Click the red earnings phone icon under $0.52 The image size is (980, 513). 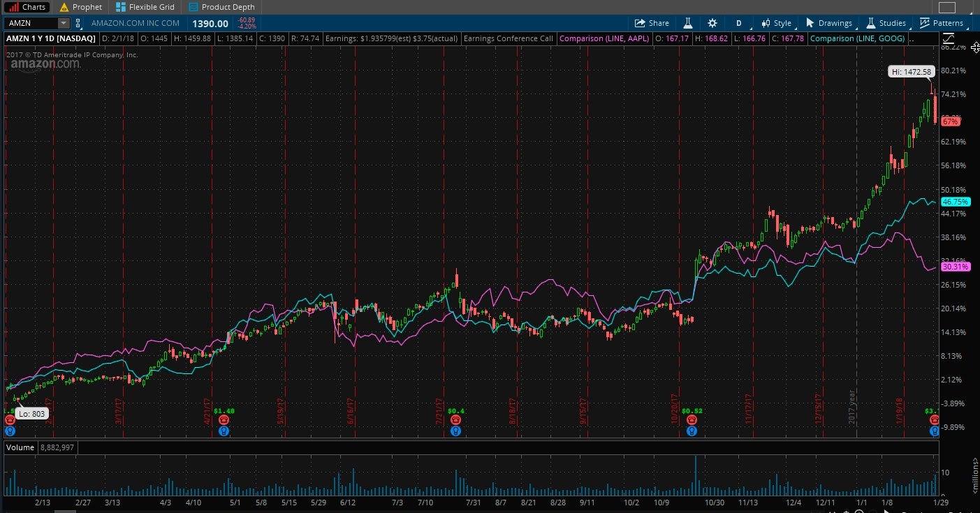pyautogui.click(x=692, y=421)
